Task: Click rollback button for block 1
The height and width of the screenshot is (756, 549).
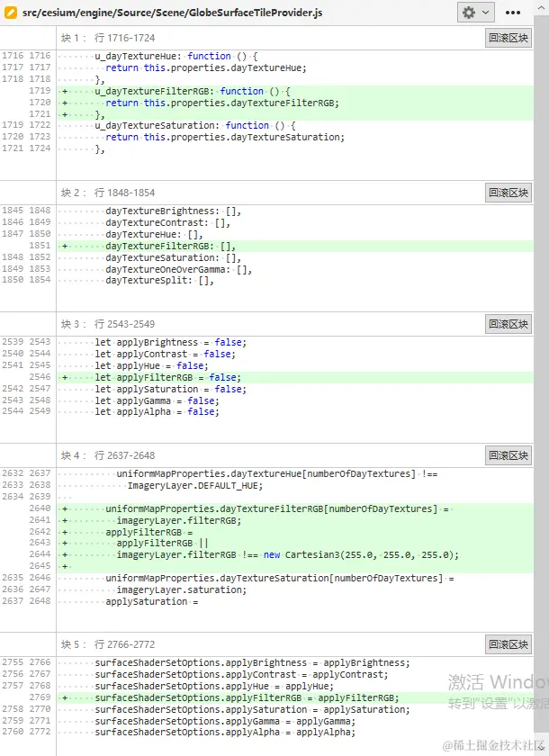Action: point(508,38)
